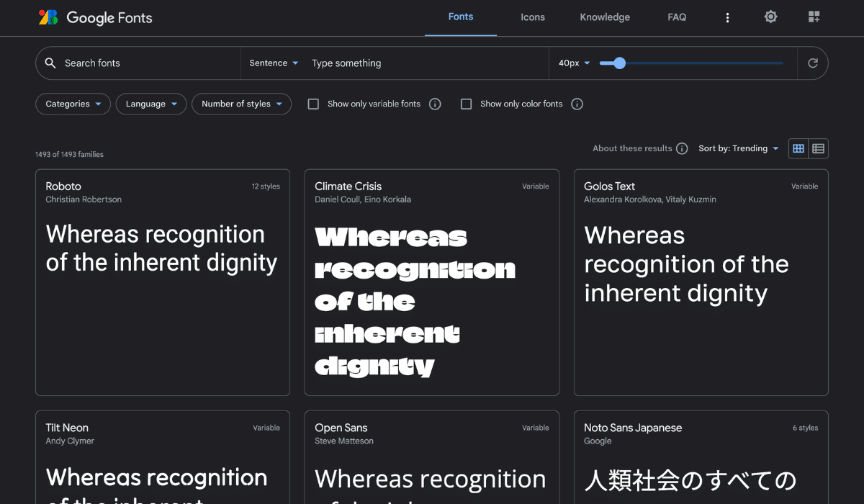The image size is (864, 504).
Task: Click the search magnifier icon
Action: 50,63
